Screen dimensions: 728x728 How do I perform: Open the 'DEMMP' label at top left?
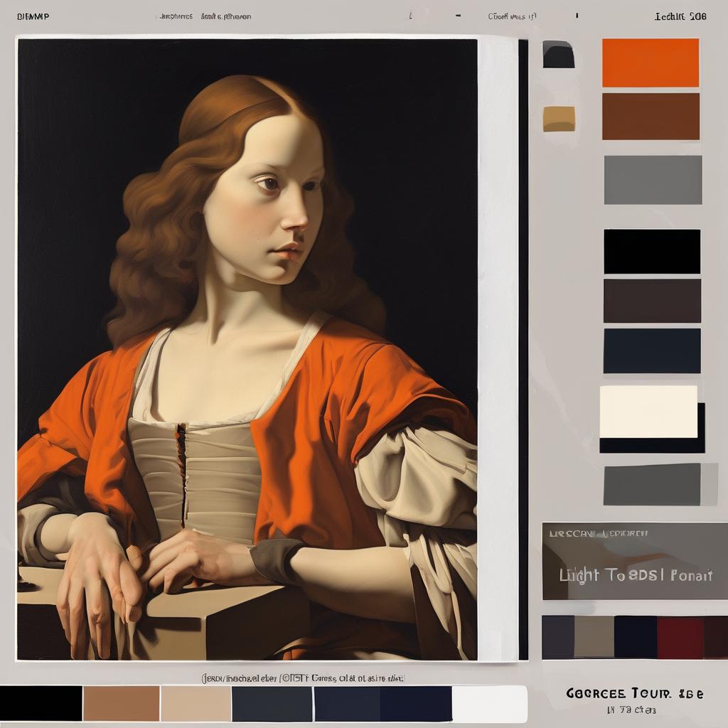click(33, 16)
